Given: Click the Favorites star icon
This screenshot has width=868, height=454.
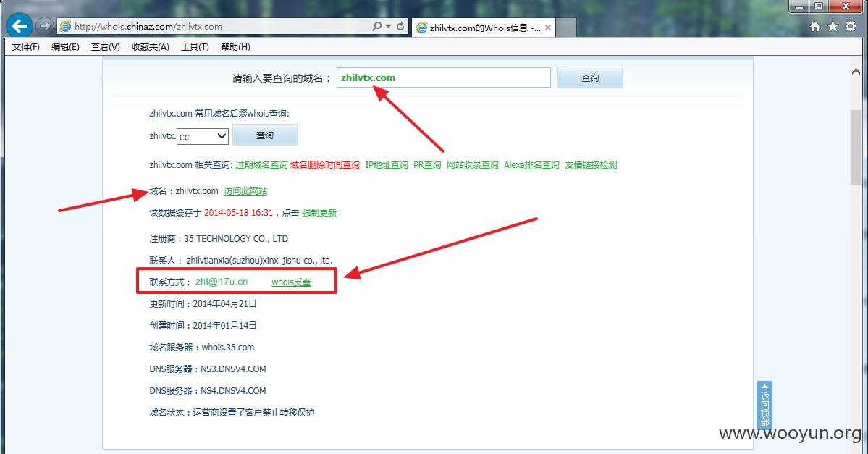Looking at the screenshot, I should [x=833, y=27].
